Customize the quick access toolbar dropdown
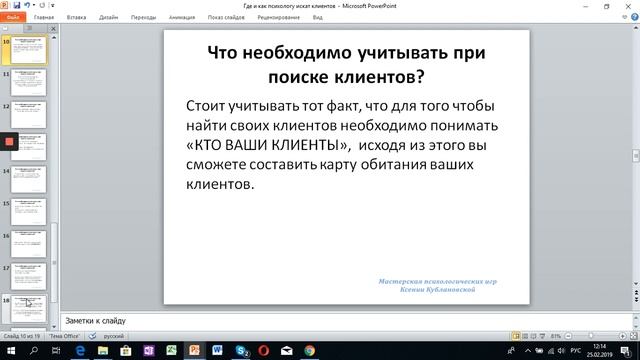640x360 pixels. pyautogui.click(x=53, y=5)
